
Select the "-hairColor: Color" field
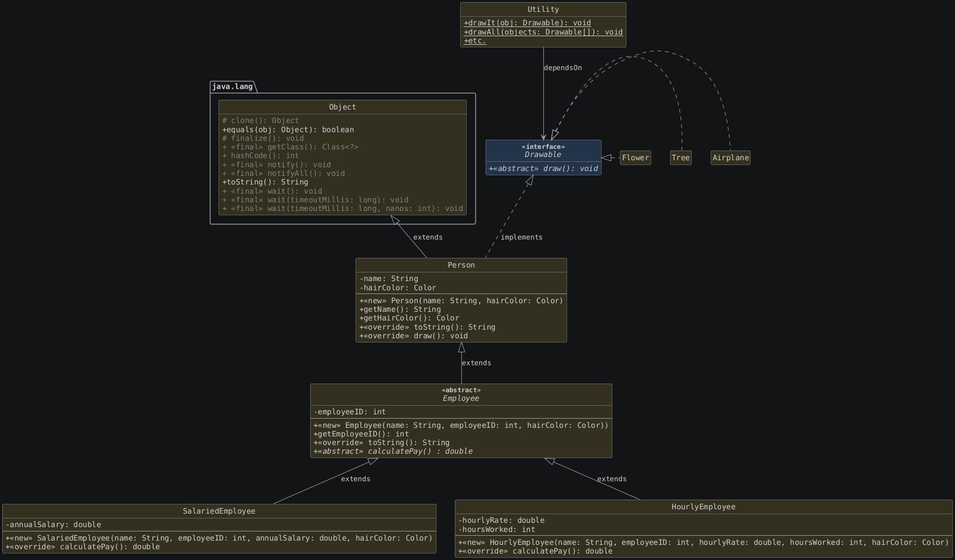click(x=398, y=288)
